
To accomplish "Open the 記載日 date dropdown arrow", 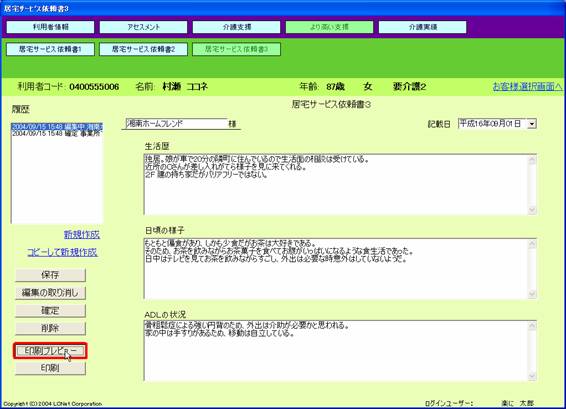I will click(x=532, y=124).
